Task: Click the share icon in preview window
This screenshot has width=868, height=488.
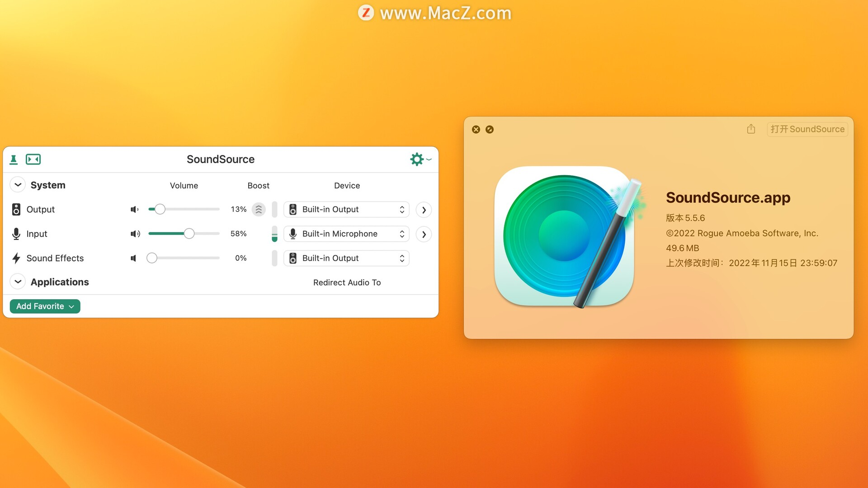Action: pyautogui.click(x=751, y=129)
